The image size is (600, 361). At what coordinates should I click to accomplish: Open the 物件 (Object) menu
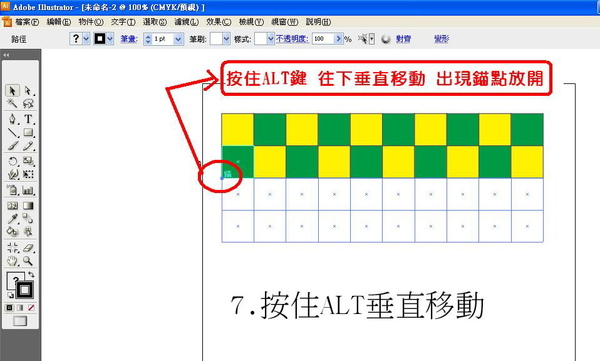[91, 22]
